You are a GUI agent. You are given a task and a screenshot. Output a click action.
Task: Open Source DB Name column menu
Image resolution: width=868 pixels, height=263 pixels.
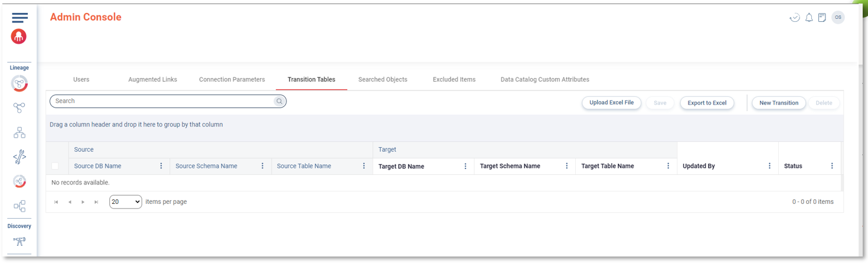pos(161,166)
